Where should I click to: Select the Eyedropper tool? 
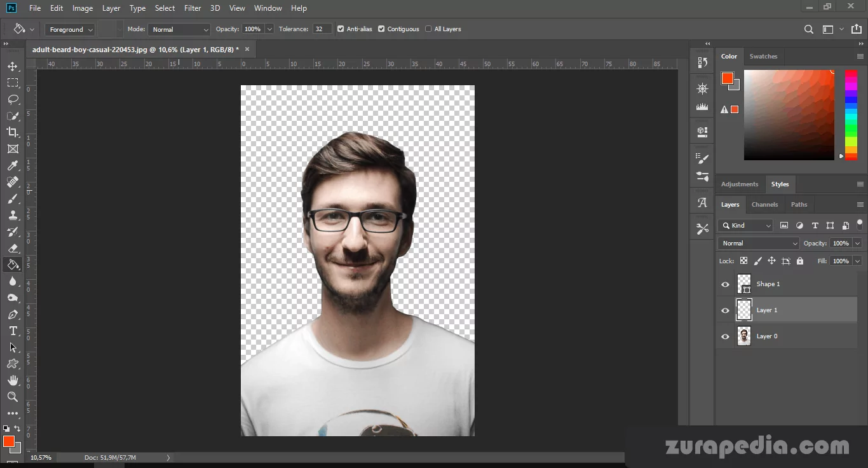tap(13, 166)
